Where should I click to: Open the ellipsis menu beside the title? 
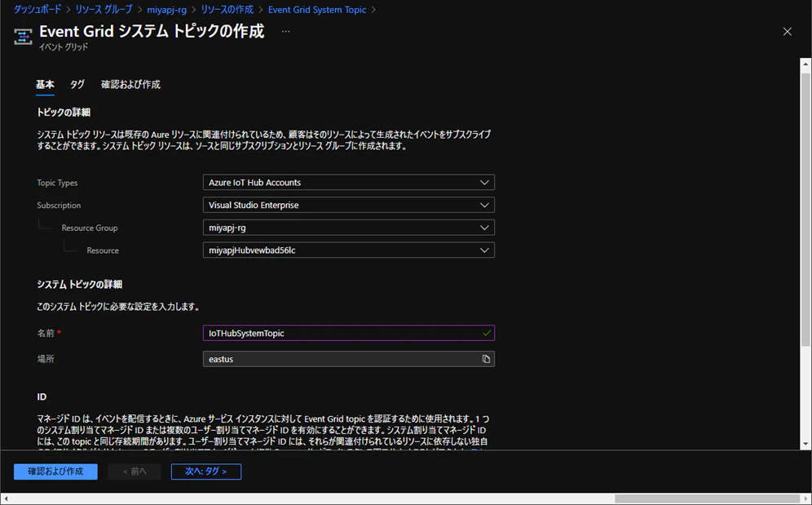[286, 32]
